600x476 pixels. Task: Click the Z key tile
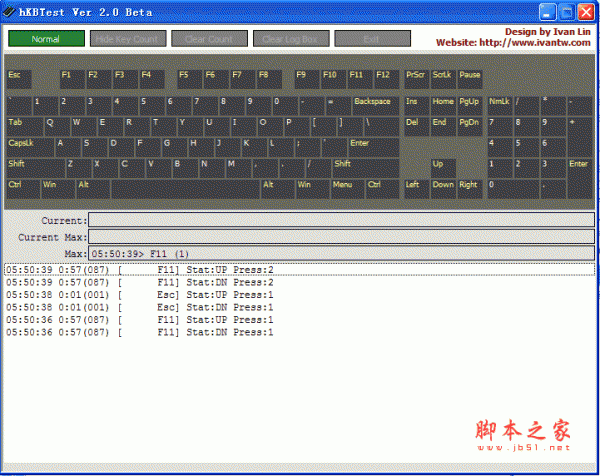click(79, 168)
